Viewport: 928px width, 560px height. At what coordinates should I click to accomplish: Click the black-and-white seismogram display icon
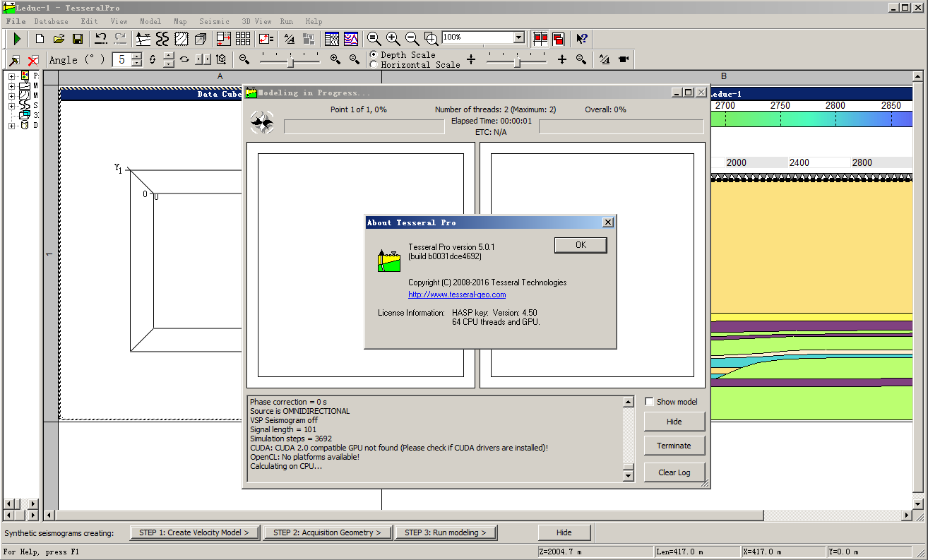332,39
